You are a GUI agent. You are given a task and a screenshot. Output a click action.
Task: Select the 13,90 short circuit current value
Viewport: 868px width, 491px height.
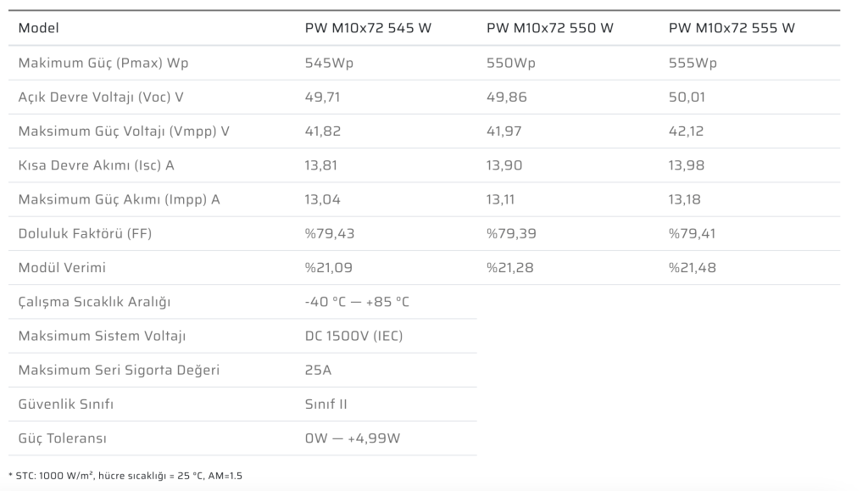point(504,165)
